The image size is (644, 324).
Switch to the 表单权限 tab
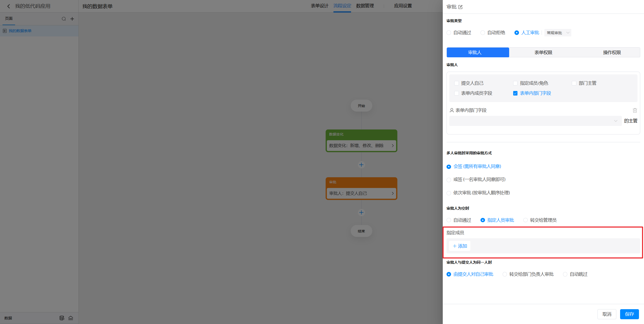coord(543,53)
